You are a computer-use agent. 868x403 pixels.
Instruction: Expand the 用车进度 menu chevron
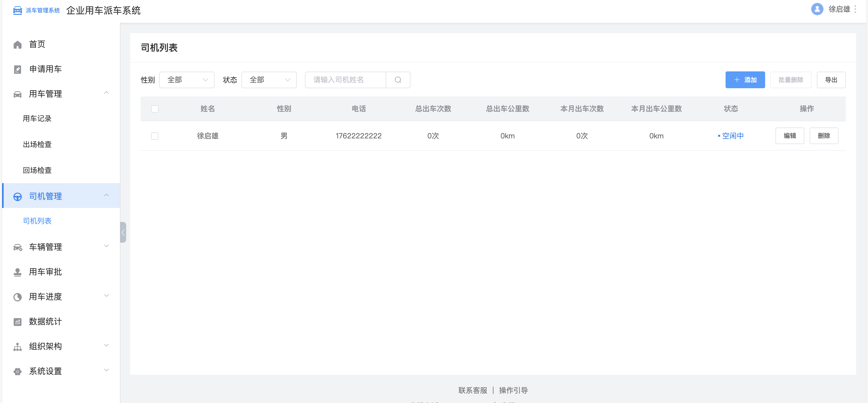point(106,296)
